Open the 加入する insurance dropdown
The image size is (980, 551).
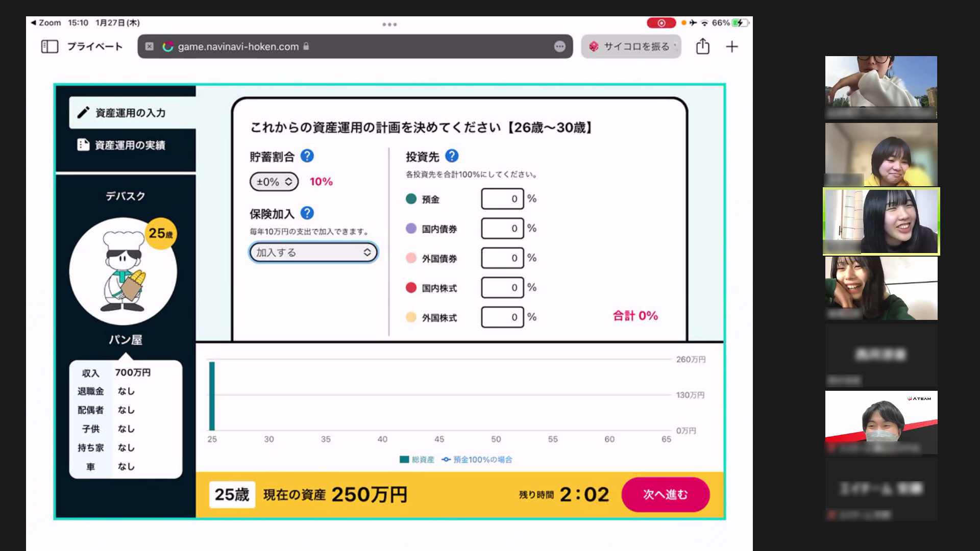coord(313,253)
